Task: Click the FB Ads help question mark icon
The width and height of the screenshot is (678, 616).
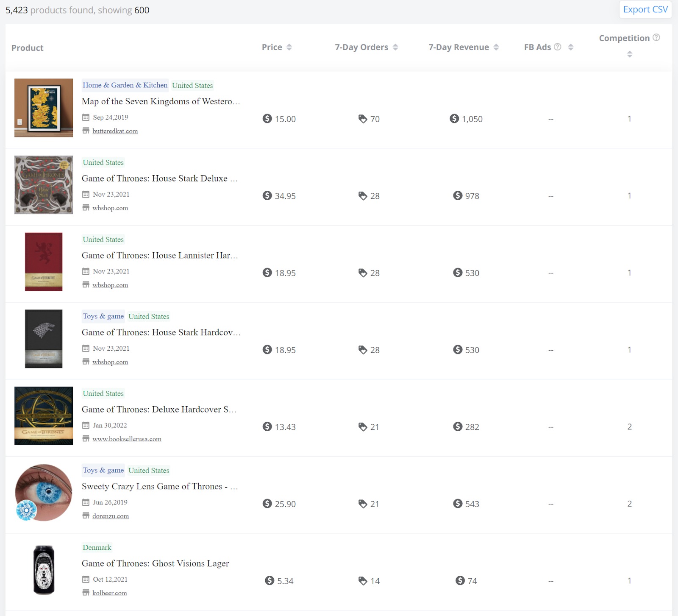Action: click(557, 47)
